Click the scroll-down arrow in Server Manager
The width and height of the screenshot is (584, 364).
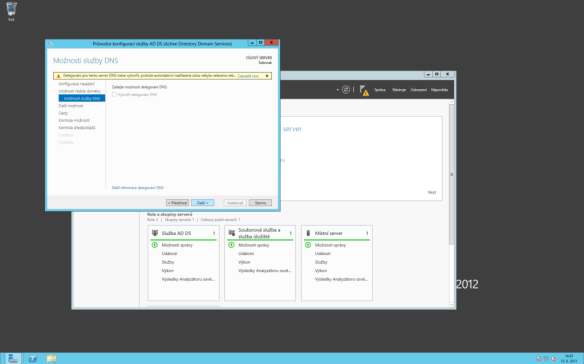452,305
